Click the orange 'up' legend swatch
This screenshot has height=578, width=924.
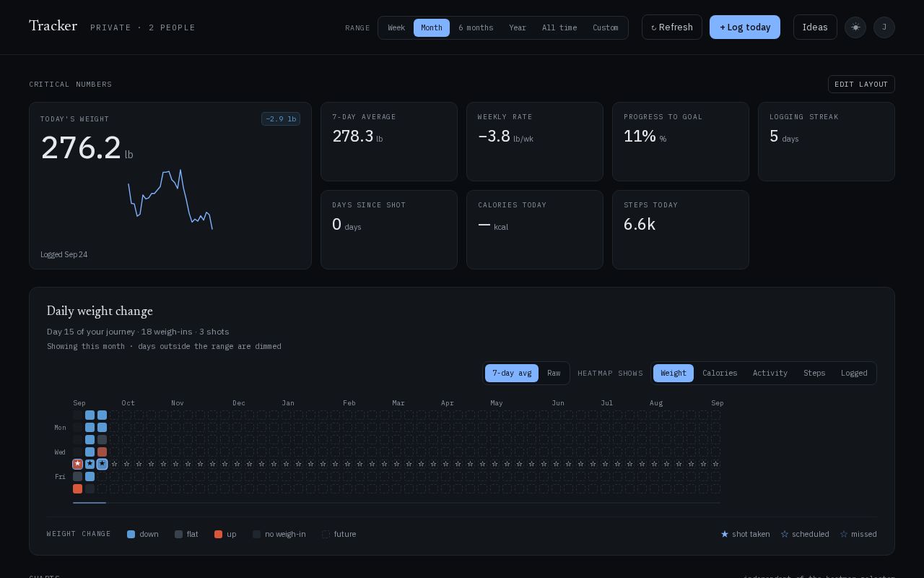tap(218, 534)
